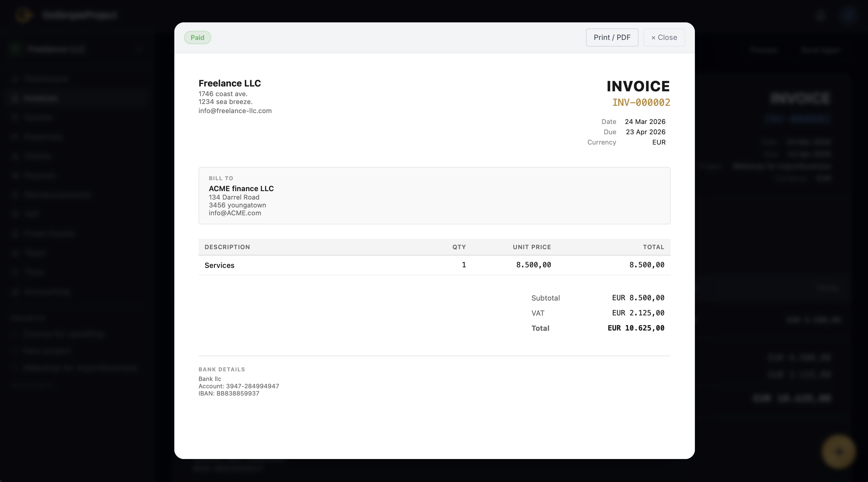Click the account number 3947-284994947 line
This screenshot has width=868, height=482.
(238, 386)
